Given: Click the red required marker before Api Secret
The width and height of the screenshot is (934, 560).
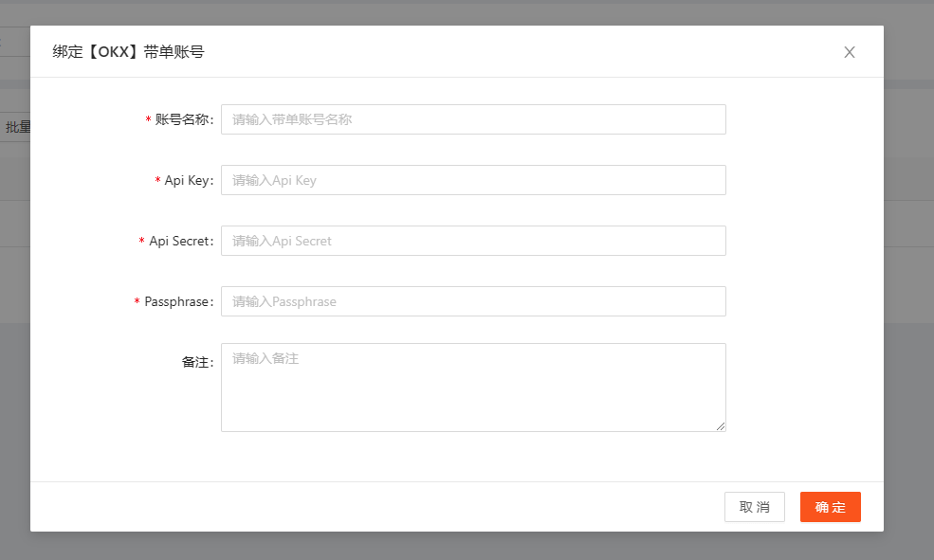Looking at the screenshot, I should [x=142, y=241].
